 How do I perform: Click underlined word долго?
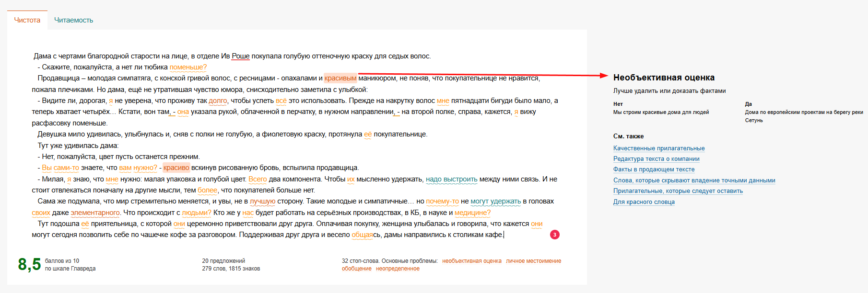(218, 101)
